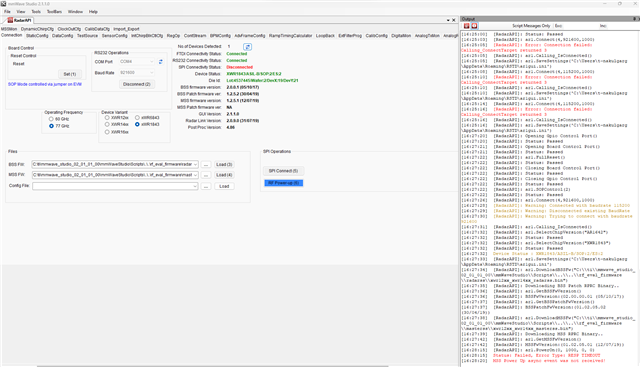Click the horizontal scrollbar at window bottom
Image resolution: width=640 pixels, height=367 pixels.
[x=212, y=366]
